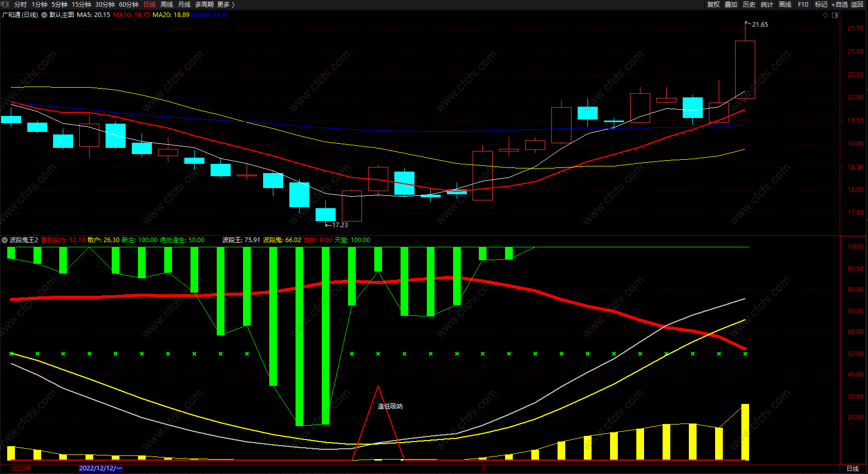Click the 波段鬼王2 indicator name
The width and height of the screenshot is (868, 474).
[x=24, y=240]
